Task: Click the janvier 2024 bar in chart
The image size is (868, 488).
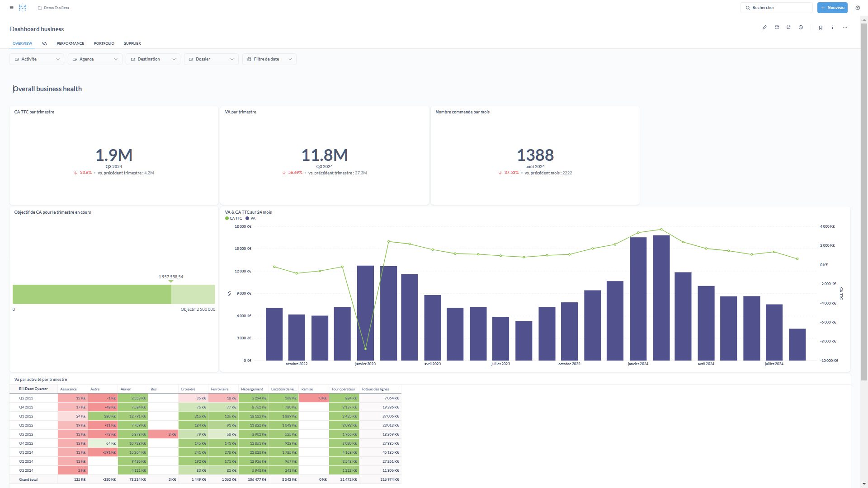Action: coord(638,299)
